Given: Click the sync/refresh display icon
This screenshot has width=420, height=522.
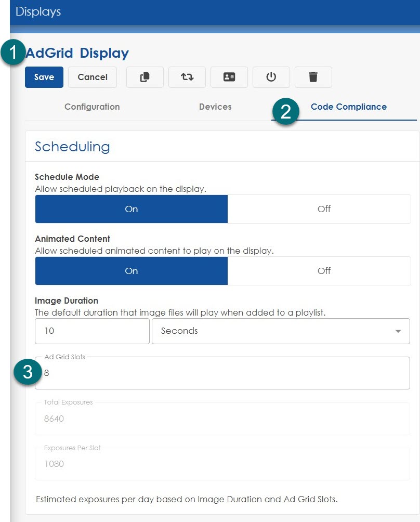Looking at the screenshot, I should click(187, 77).
